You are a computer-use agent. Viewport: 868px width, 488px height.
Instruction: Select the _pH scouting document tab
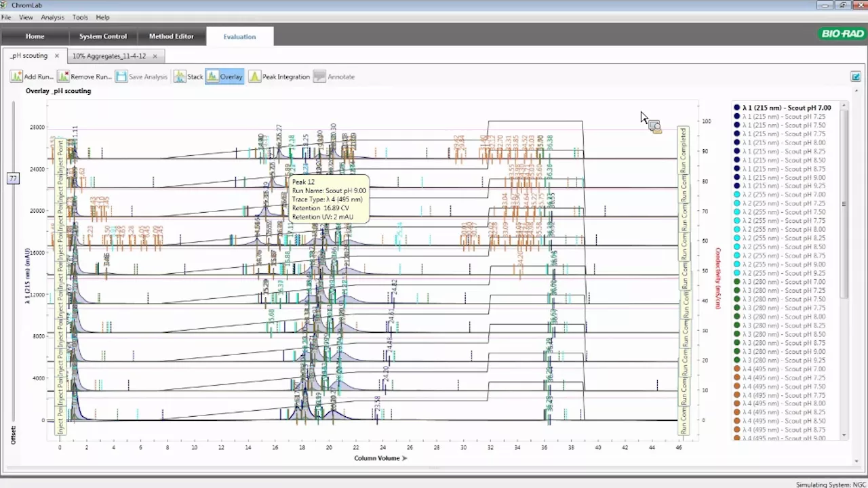click(28, 56)
